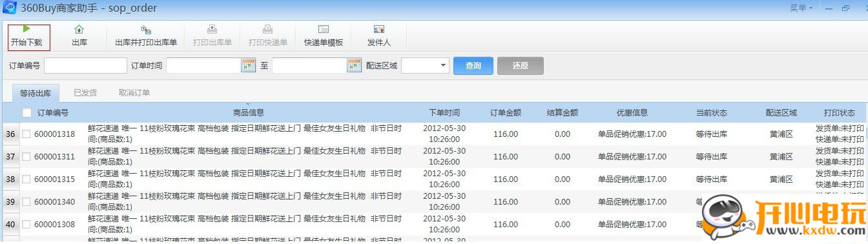This screenshot has width=868, height=244.
Task: Click the order start time field
Action: (x=203, y=65)
